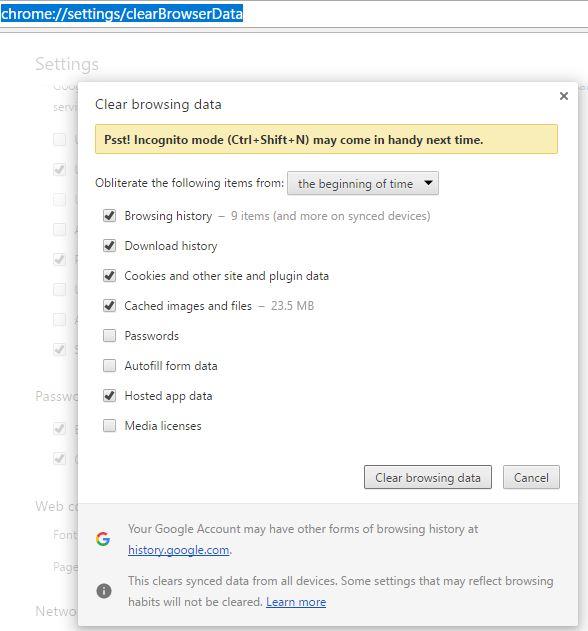Click the Google G logo icon
The height and width of the screenshot is (631, 588).
click(x=103, y=539)
